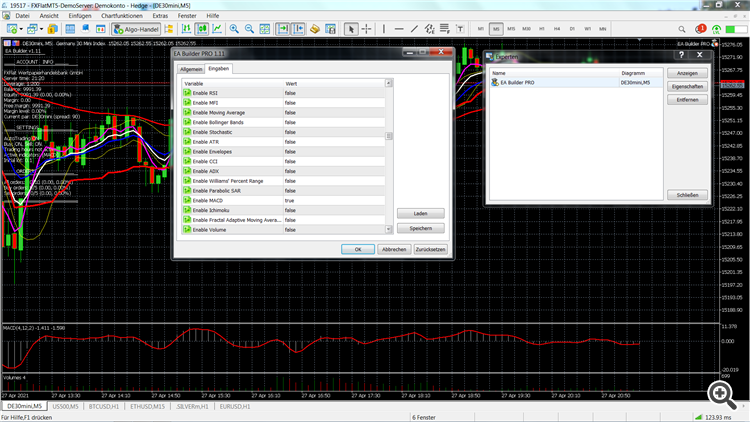Select the Enable MACD variable row
The height and width of the screenshot is (422, 750).
(x=232, y=200)
